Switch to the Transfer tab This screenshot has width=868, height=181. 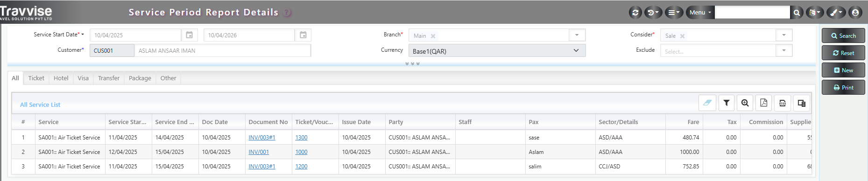point(109,78)
